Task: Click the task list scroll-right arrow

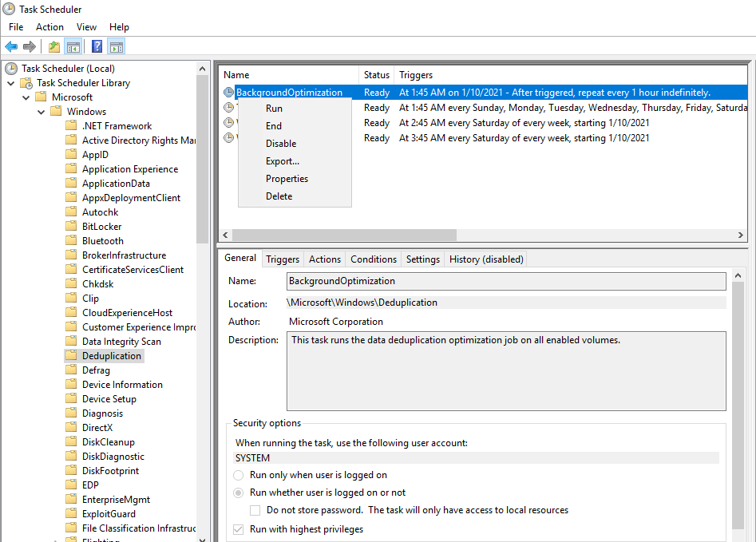Action: tap(740, 235)
